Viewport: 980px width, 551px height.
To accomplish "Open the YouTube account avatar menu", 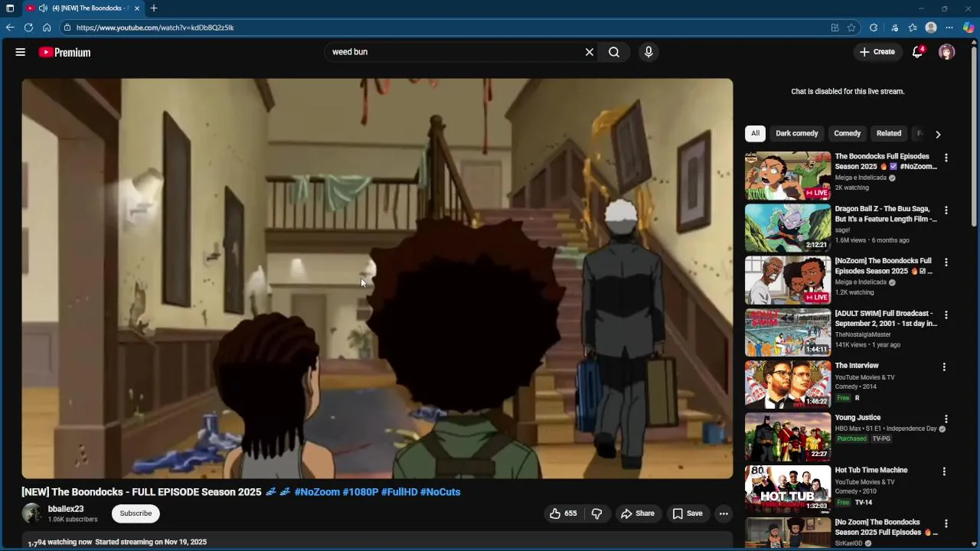I will coord(947,52).
